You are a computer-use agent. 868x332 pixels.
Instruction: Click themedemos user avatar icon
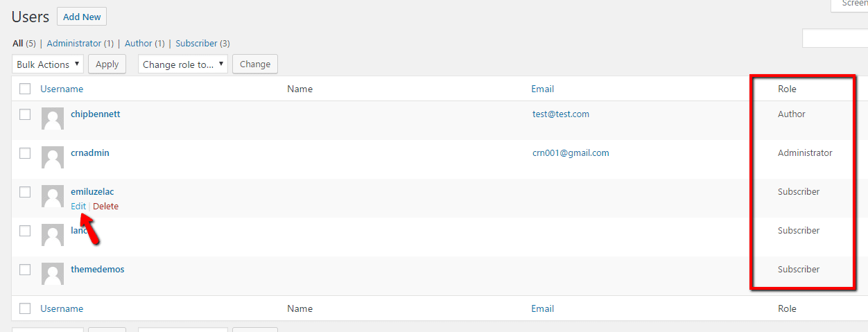[53, 274]
